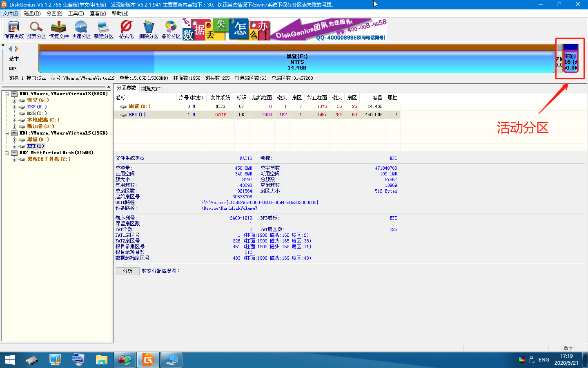Expand the EFI(1) node in tree
Image resolution: width=588 pixels, height=368 pixels.
click(x=14, y=146)
